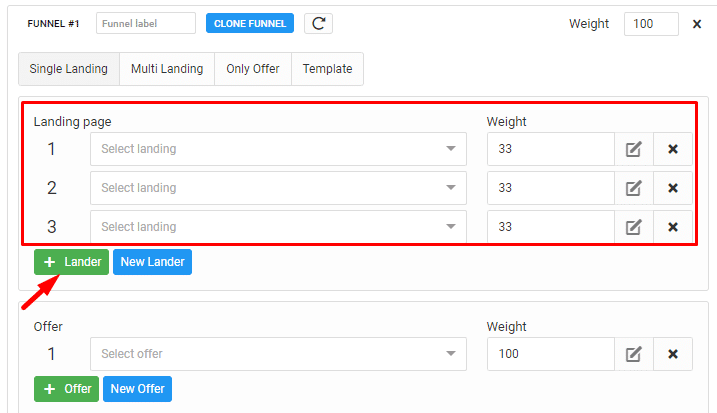Remove offer 1 with the X icon
Image resolution: width=717 pixels, height=413 pixels.
click(x=673, y=354)
